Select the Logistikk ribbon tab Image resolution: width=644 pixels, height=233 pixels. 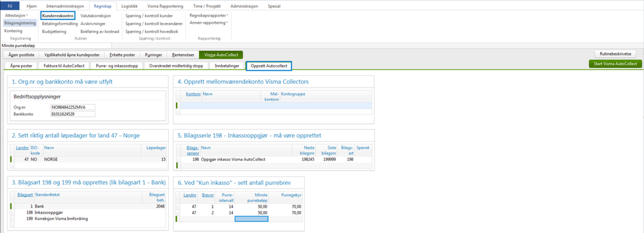point(130,6)
